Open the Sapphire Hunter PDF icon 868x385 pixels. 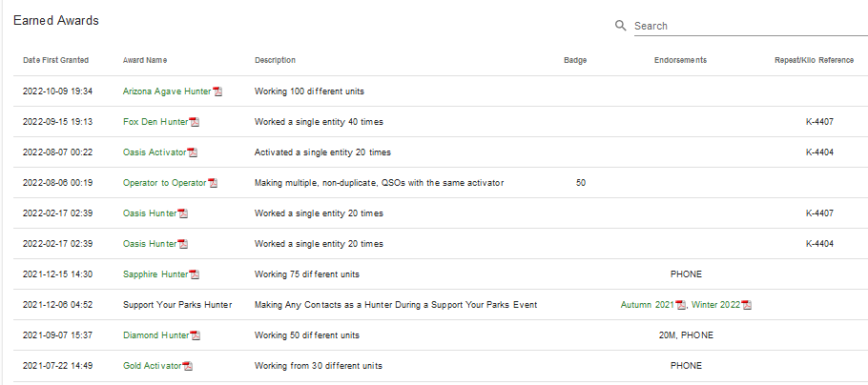pyautogui.click(x=195, y=274)
